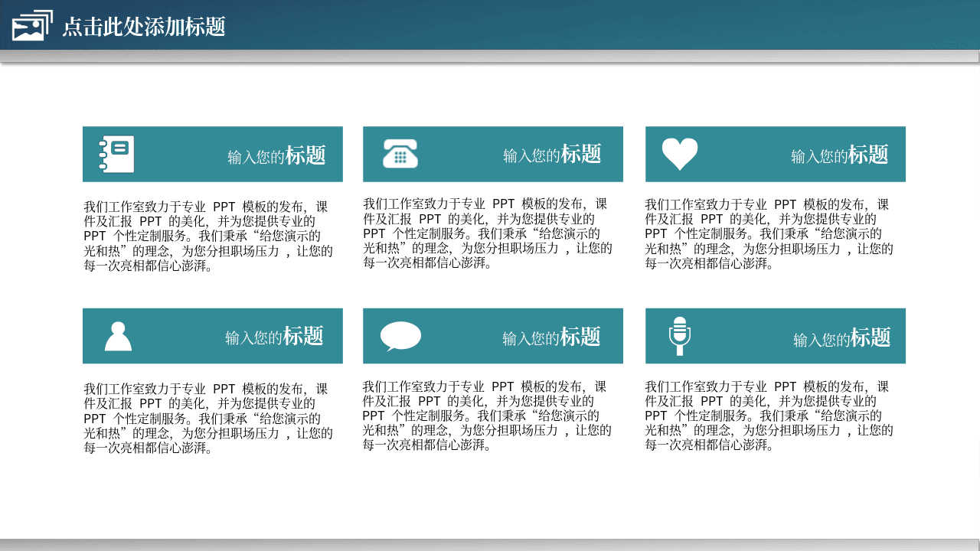Screen dimensions: 980x551
Task: Click the paragraph under the heart card
Action: [x=769, y=234]
